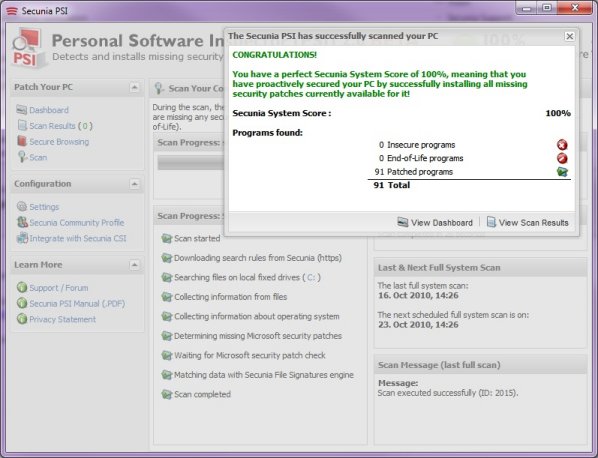This screenshot has height=458, width=598.
Task: Click the Secunia PSI title bar icon
Action: [x=12, y=11]
